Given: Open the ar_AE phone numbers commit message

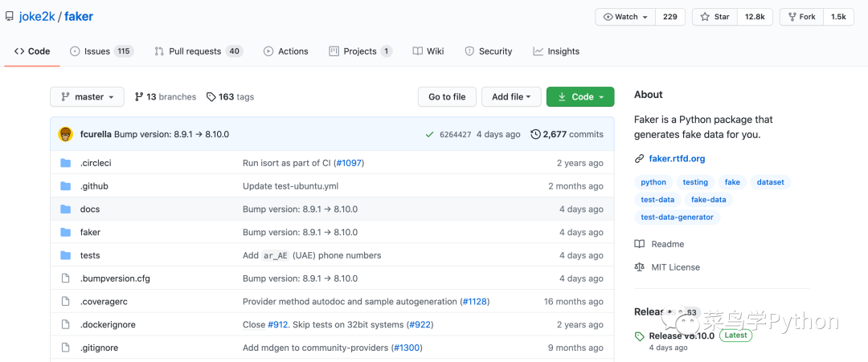Looking at the screenshot, I should pyautogui.click(x=312, y=255).
